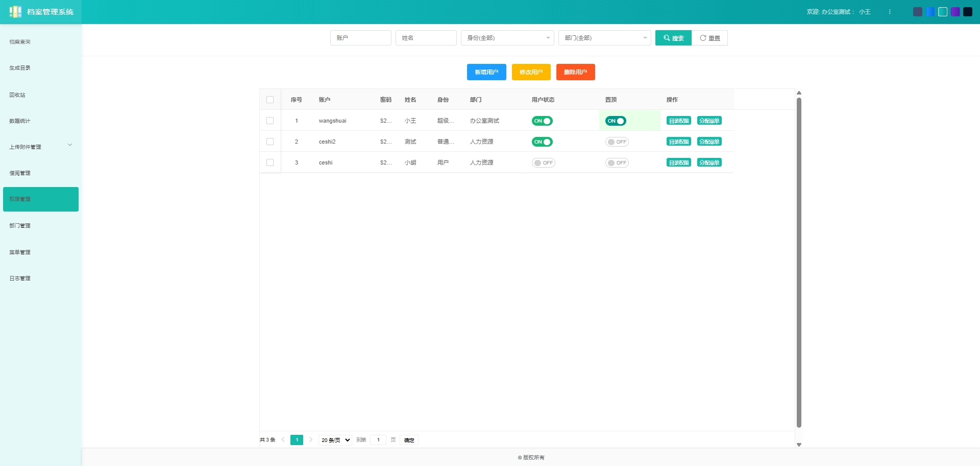Select the teal theme swatch
The image size is (980, 466).
[x=943, y=12]
